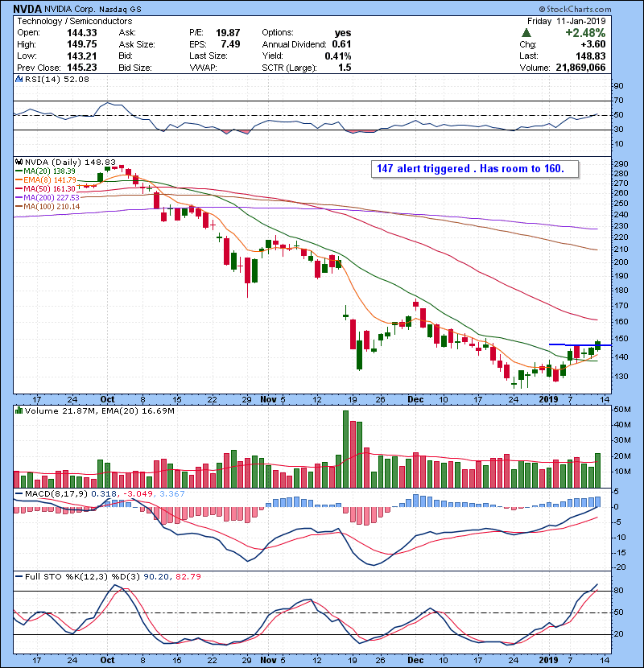Click the Volume 21.87M, EMA(20) 16.69M label

[x=99, y=410]
